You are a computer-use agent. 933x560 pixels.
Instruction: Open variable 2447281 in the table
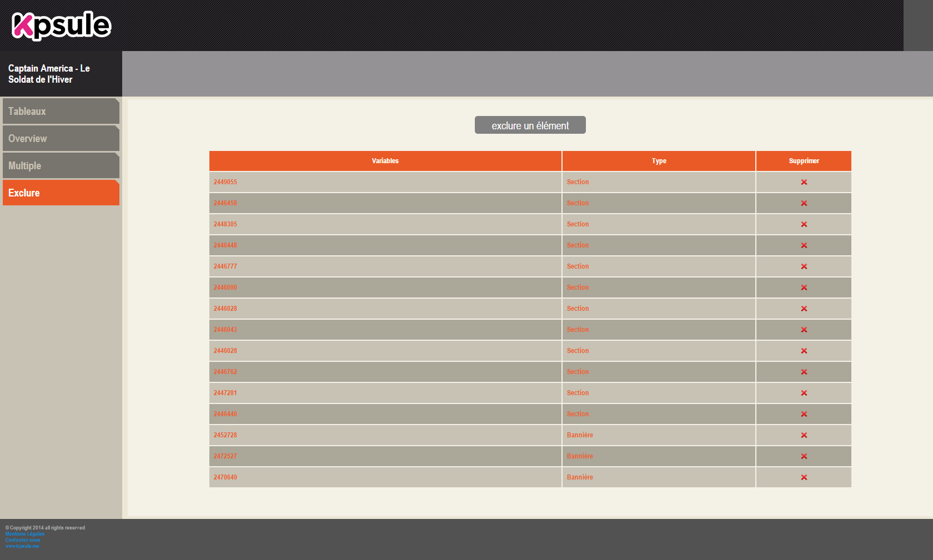[x=225, y=393]
